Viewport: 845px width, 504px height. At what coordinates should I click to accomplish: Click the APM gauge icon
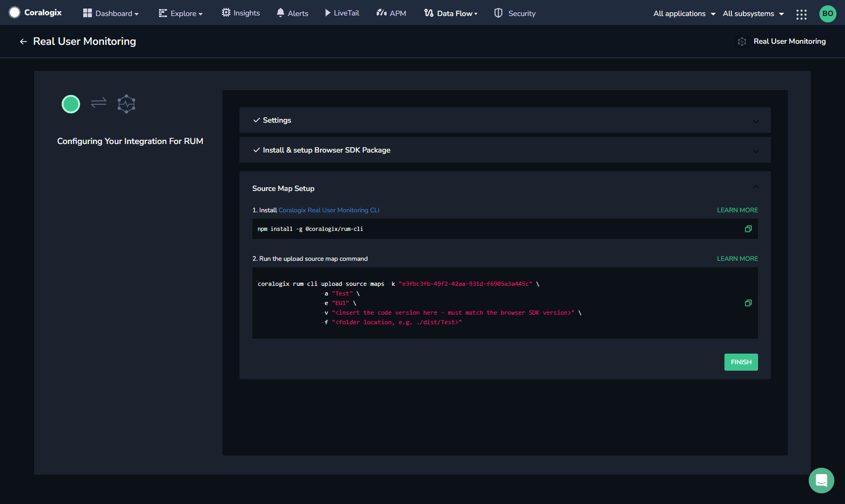(381, 12)
